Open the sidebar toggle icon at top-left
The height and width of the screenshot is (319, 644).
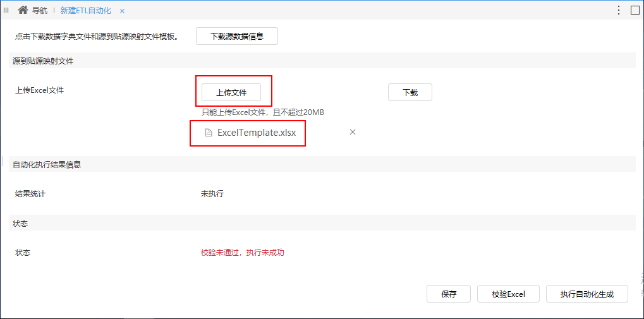point(6,11)
